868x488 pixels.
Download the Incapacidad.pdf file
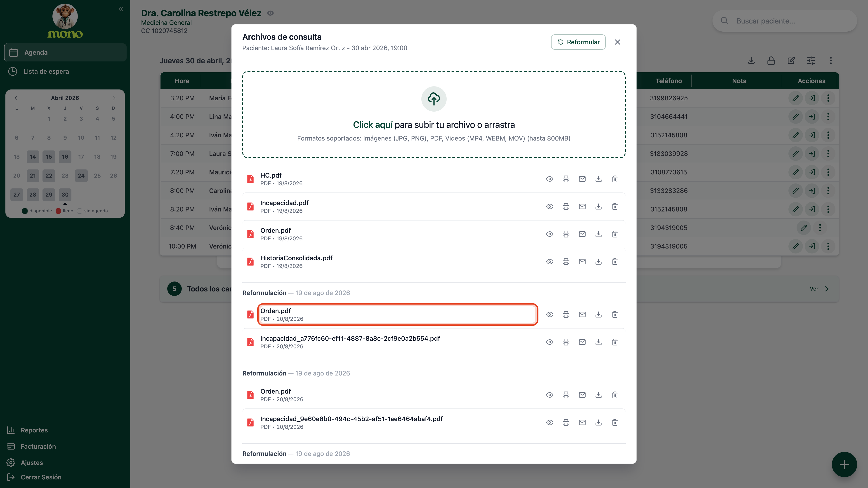(598, 206)
